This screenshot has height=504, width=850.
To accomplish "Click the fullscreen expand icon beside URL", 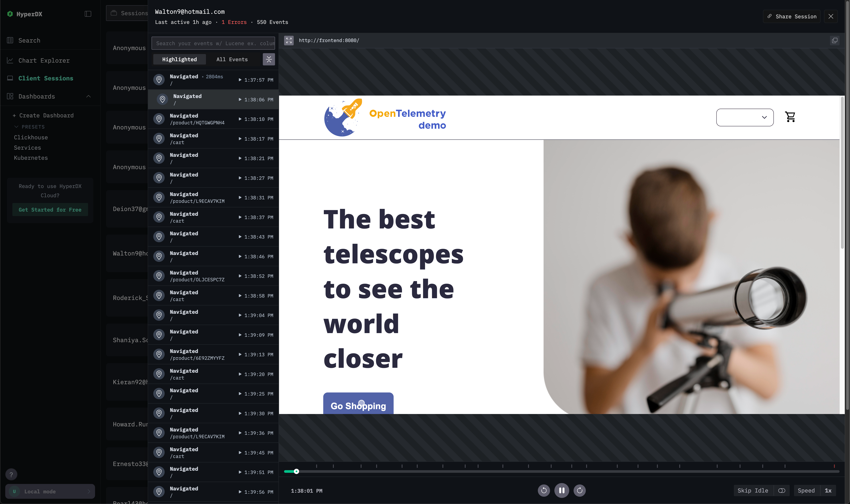I will click(x=289, y=40).
